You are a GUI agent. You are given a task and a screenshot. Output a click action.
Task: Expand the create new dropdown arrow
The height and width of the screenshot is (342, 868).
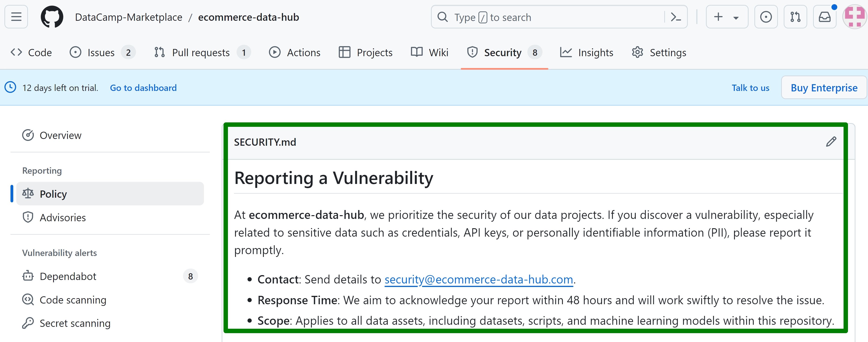[x=736, y=17]
